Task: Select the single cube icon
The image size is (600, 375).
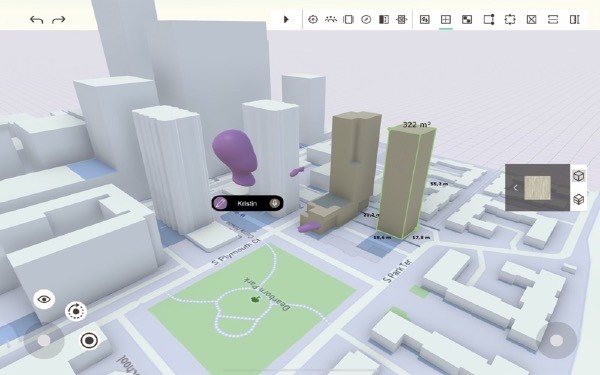Action: pos(579,176)
